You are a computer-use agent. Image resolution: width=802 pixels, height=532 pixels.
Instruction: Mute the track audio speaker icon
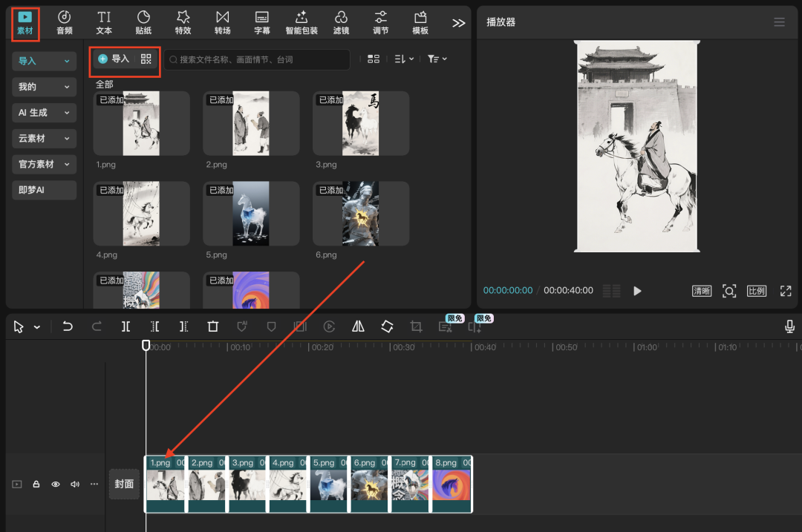click(75, 484)
